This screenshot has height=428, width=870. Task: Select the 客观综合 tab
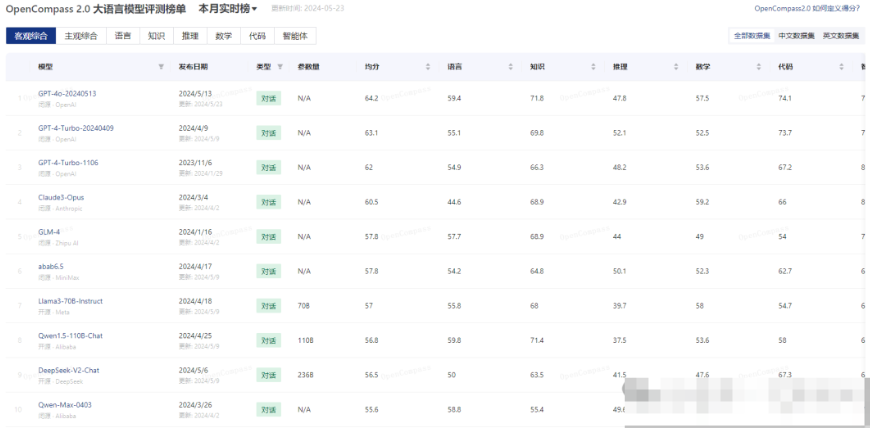coord(31,36)
